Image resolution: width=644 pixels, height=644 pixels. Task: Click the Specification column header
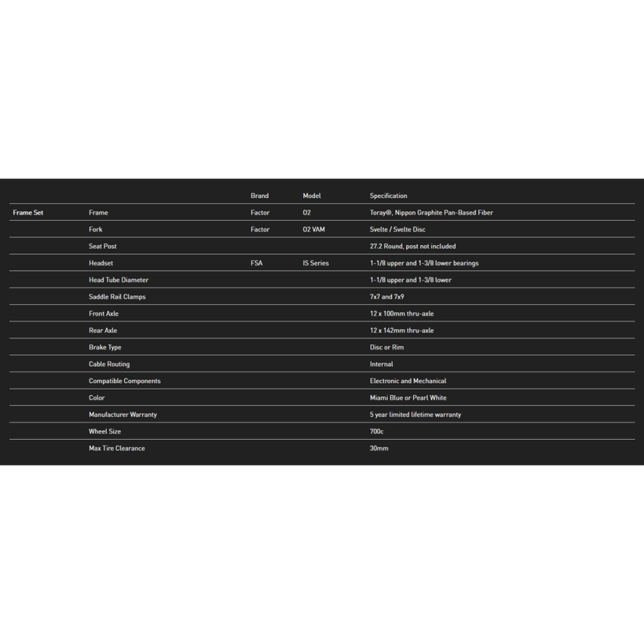(388, 196)
